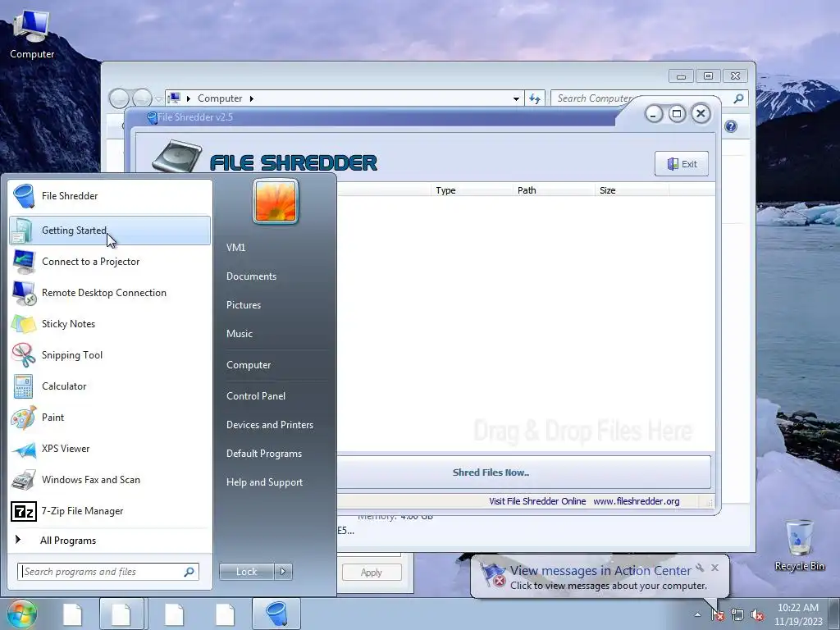Click Show desktop strip beside the clock
Screen dimensions: 840x630
click(834, 614)
